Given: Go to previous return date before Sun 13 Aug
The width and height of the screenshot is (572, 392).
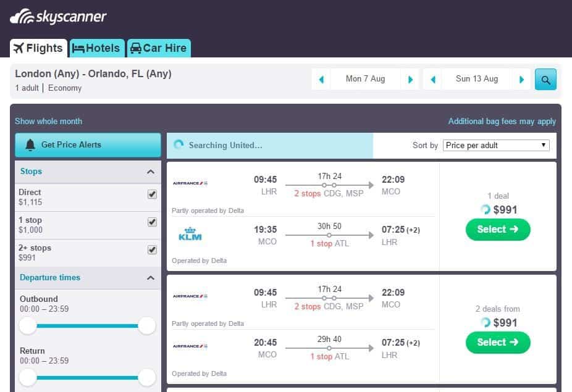Looking at the screenshot, I should pyautogui.click(x=433, y=79).
